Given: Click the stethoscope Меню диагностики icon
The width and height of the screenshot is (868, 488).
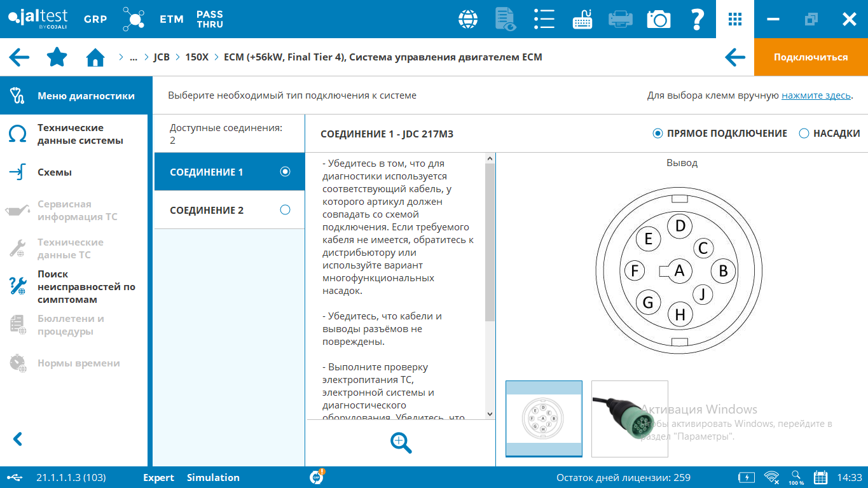Looking at the screenshot, I should (17, 96).
